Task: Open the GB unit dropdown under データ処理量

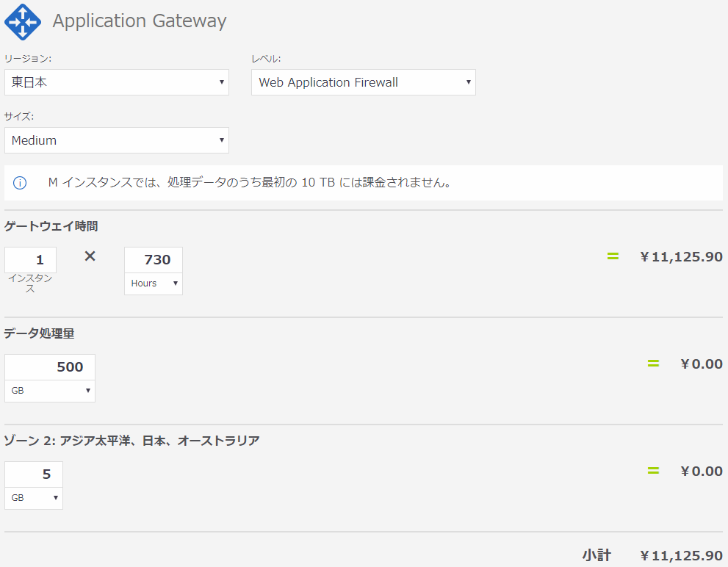Action: [50, 391]
